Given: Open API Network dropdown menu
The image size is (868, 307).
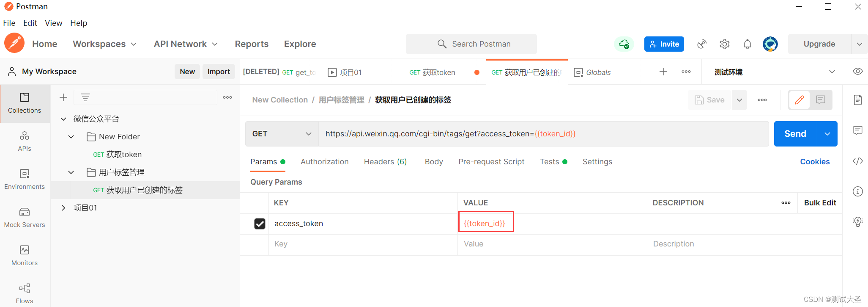Looking at the screenshot, I should (x=186, y=44).
